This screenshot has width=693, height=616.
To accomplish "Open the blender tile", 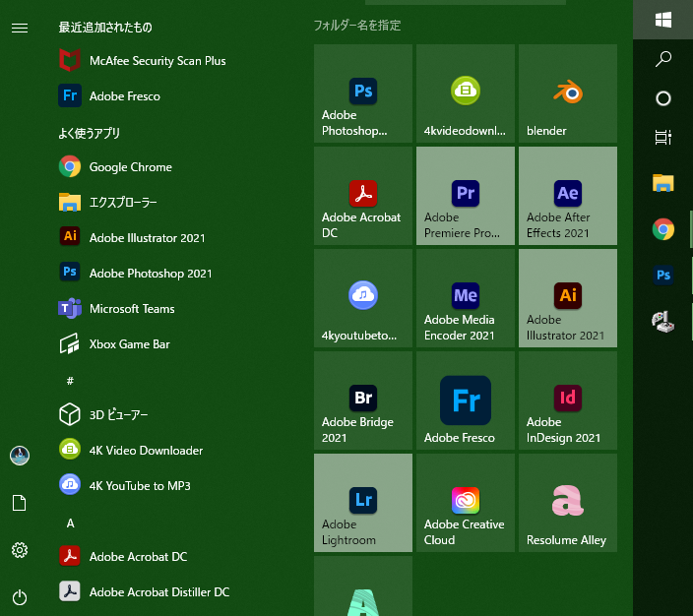I will point(568,93).
